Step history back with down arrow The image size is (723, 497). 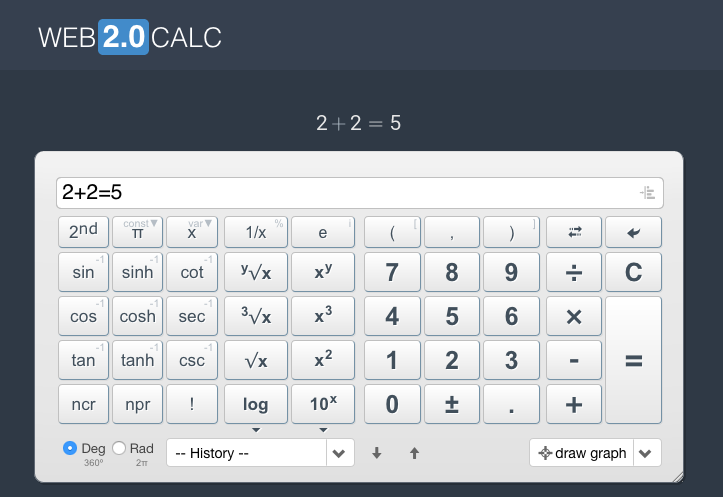tap(377, 453)
